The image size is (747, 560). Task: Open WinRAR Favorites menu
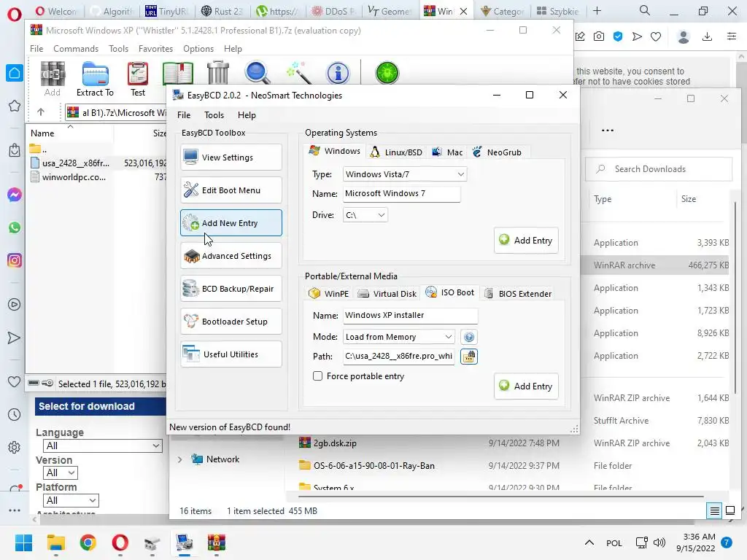tap(155, 49)
